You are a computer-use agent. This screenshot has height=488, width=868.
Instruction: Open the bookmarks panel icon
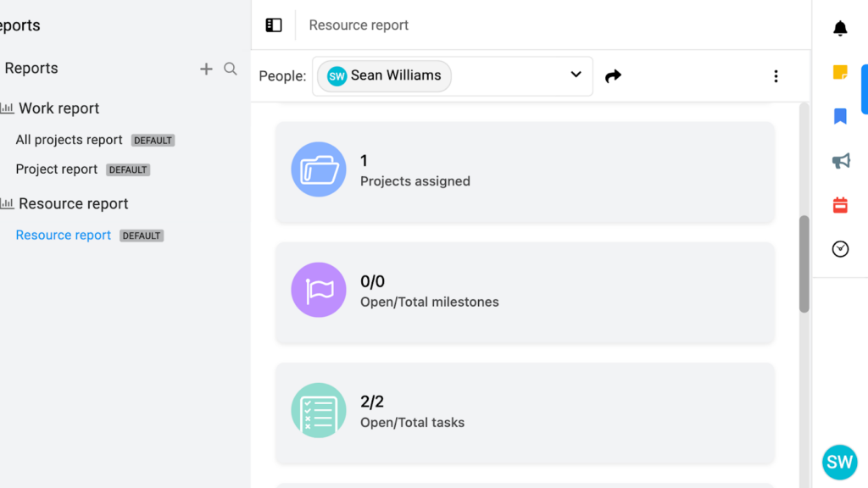click(839, 116)
